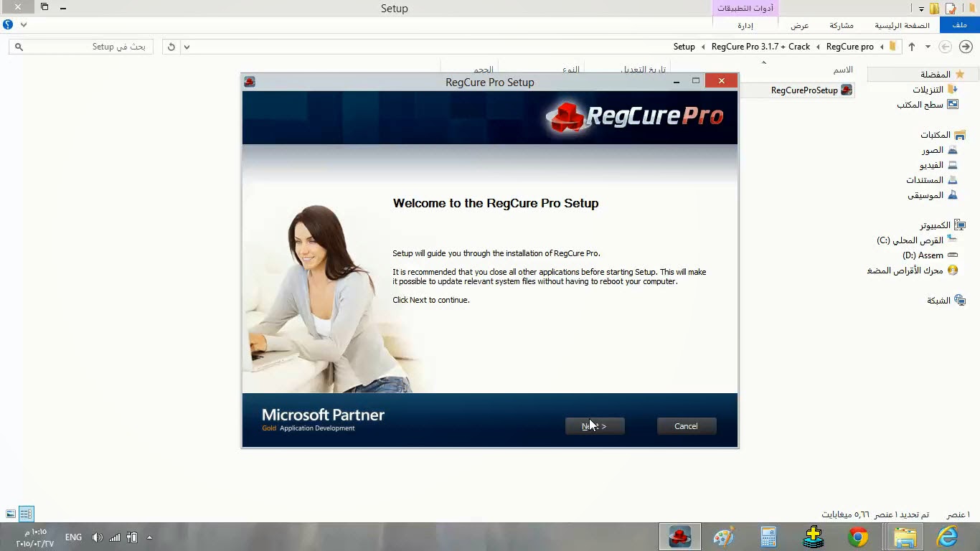The height and width of the screenshot is (551, 980).
Task: Open Paint from taskbar
Action: point(724,537)
